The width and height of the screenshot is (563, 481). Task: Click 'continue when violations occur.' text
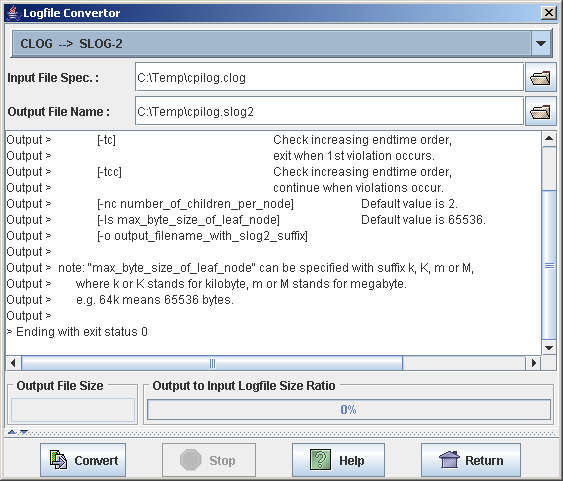tap(358, 188)
